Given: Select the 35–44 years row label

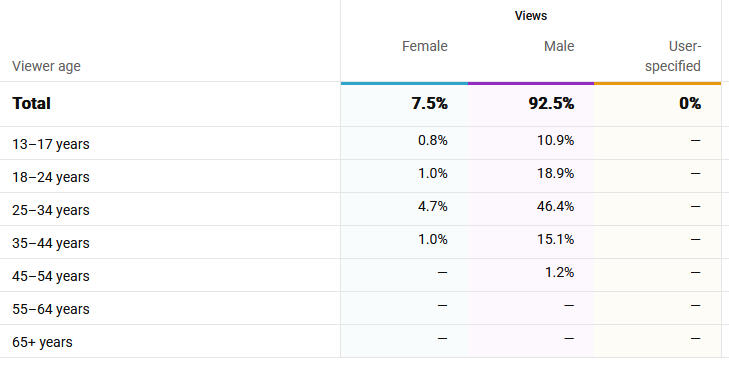Looking at the screenshot, I should [x=51, y=243].
